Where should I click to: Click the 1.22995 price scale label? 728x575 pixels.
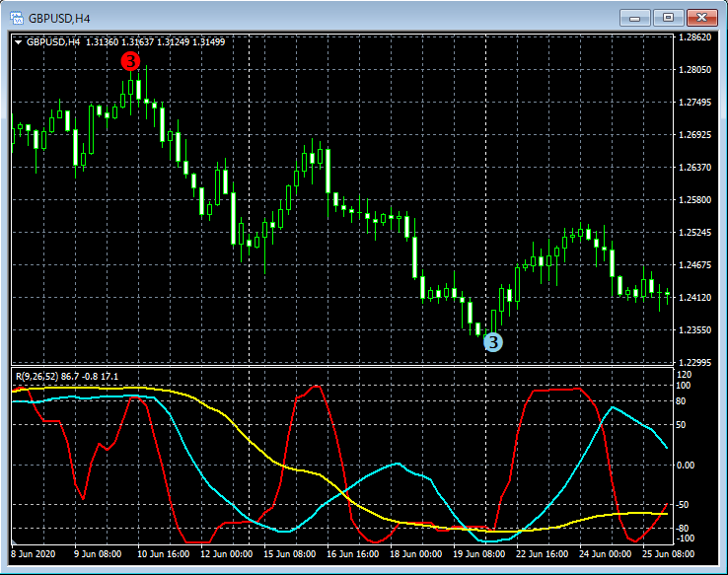pyautogui.click(x=694, y=362)
